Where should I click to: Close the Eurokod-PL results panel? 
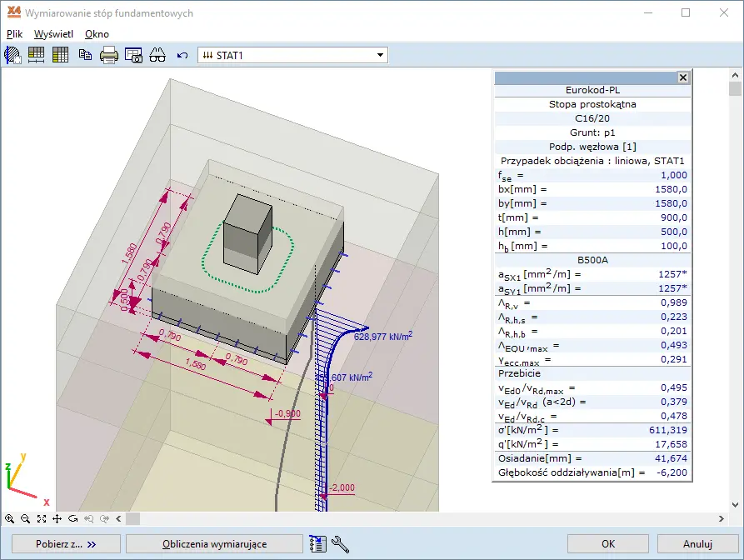click(683, 77)
